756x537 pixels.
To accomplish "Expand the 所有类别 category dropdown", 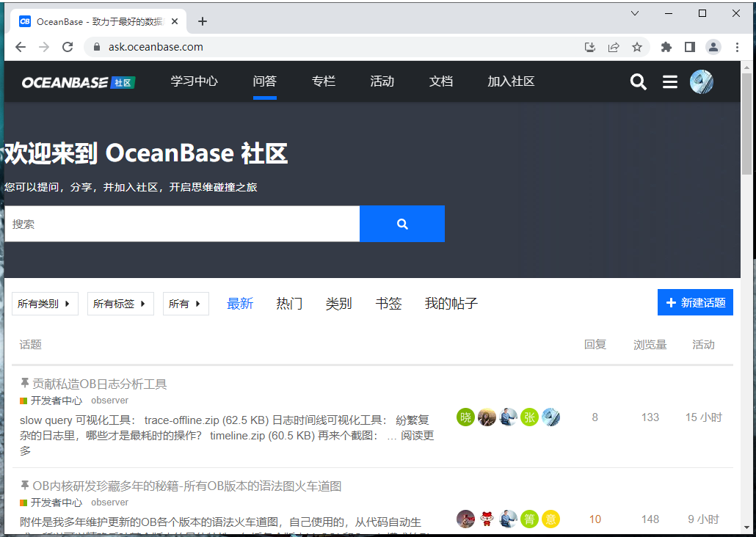I will [x=45, y=304].
